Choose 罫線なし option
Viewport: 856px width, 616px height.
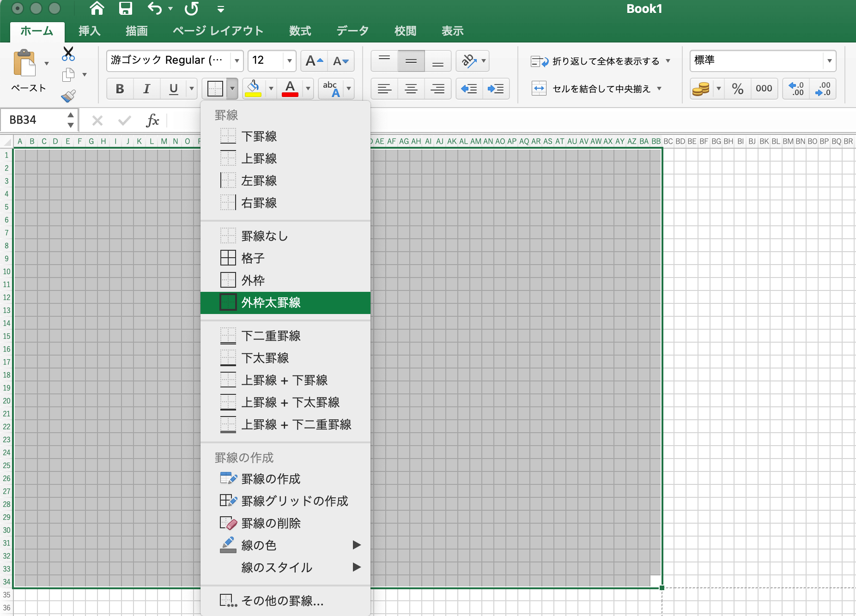point(285,236)
